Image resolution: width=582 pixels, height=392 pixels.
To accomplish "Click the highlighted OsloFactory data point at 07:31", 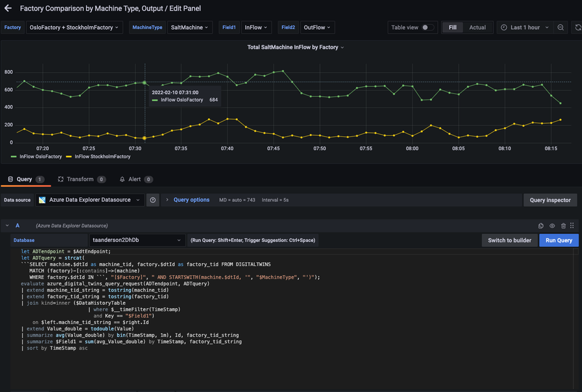I will coord(145,83).
